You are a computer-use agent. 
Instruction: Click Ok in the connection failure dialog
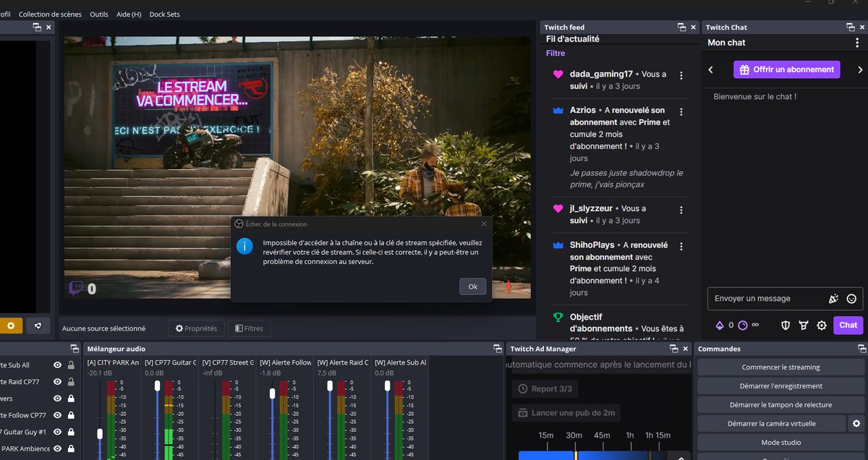(472, 286)
